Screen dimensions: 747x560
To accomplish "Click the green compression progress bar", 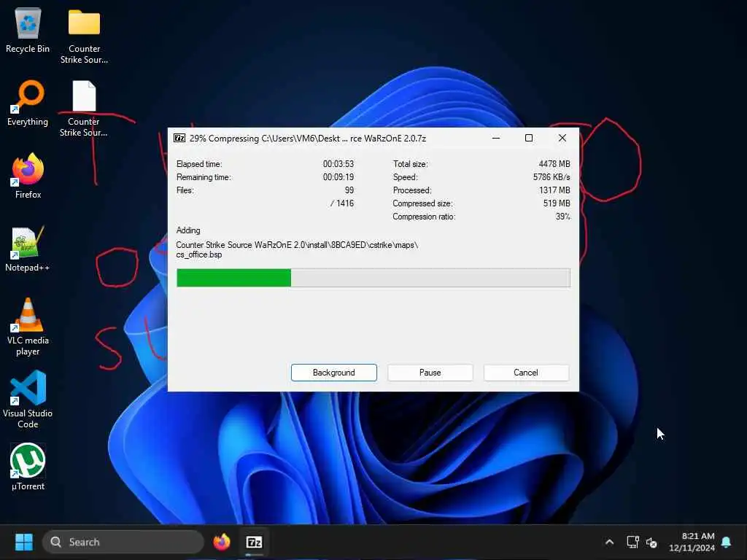I will tap(373, 278).
